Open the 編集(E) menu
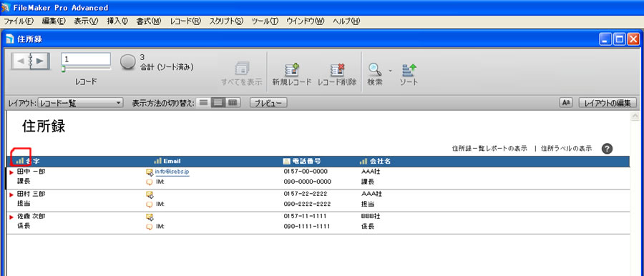Viewport: 644px width, 276px height. coord(54,21)
